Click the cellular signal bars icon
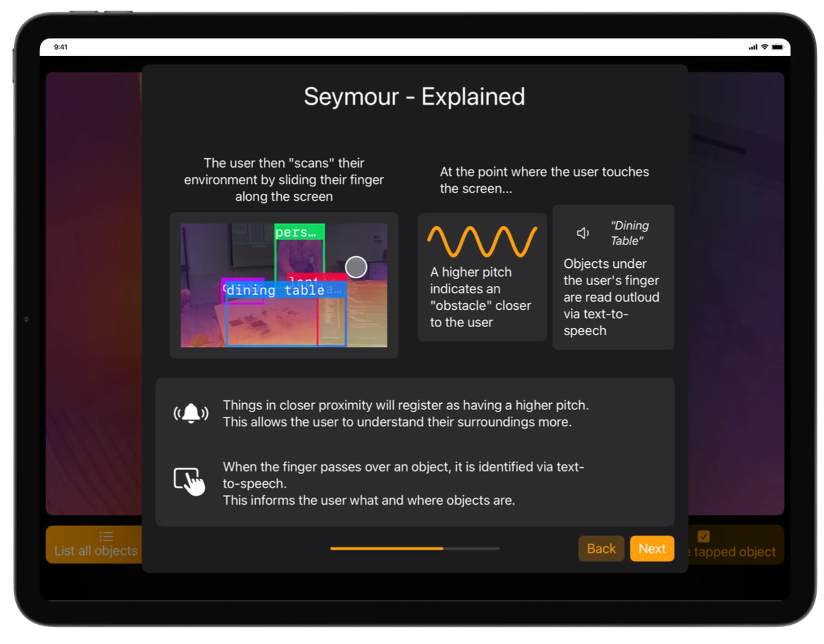This screenshot has width=824, height=644. click(x=753, y=48)
